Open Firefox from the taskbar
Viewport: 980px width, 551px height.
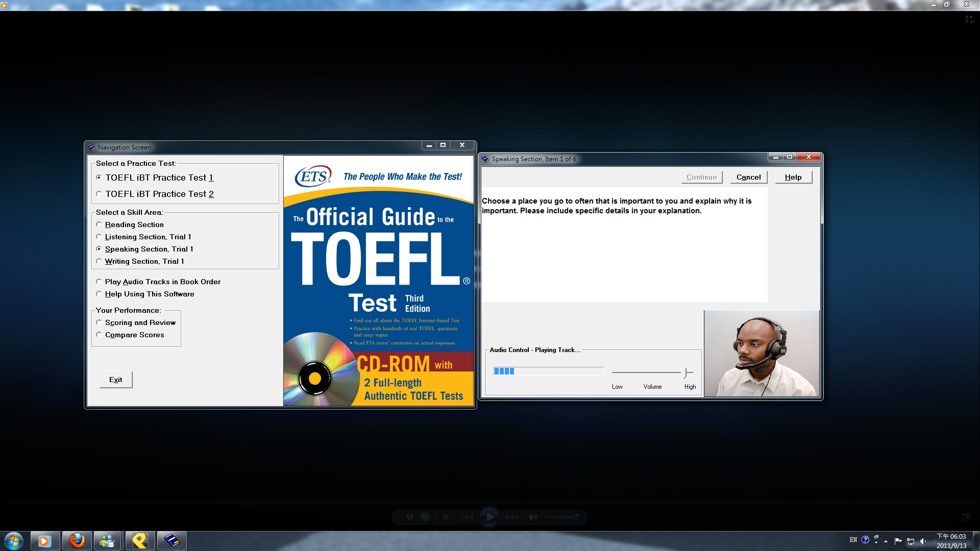[x=77, y=541]
